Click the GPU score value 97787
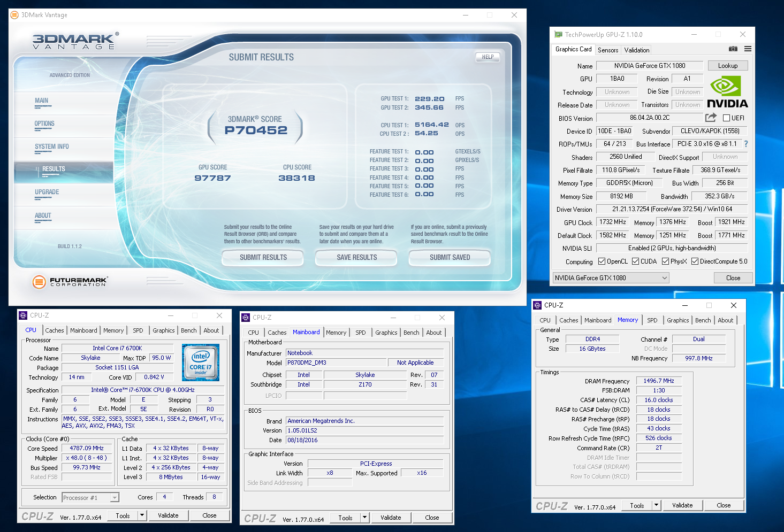784x532 pixels. [x=212, y=178]
